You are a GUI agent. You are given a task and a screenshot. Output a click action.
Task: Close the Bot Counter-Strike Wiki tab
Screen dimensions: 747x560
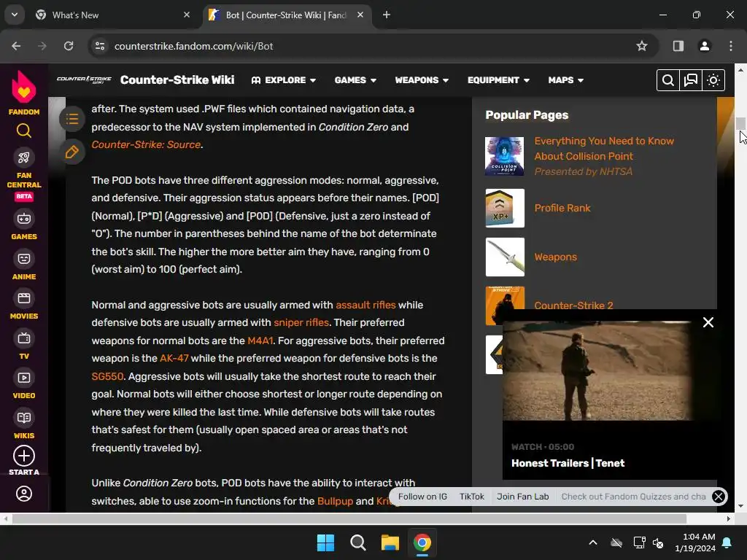tap(360, 15)
